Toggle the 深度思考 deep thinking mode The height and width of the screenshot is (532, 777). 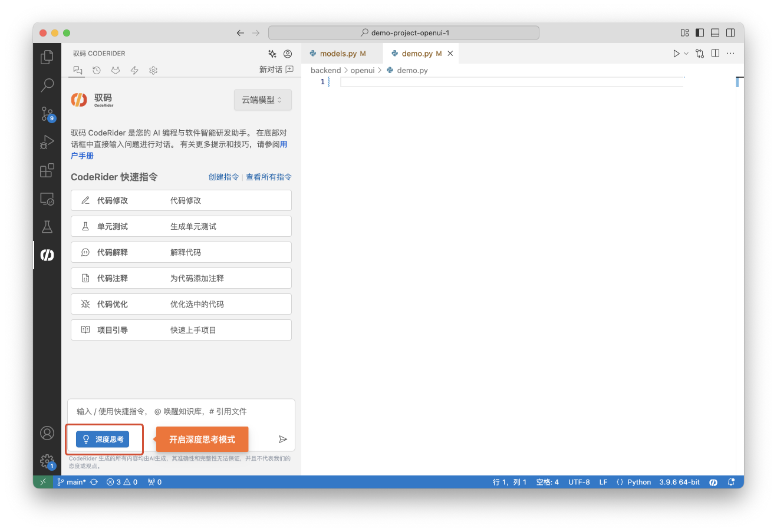click(103, 440)
